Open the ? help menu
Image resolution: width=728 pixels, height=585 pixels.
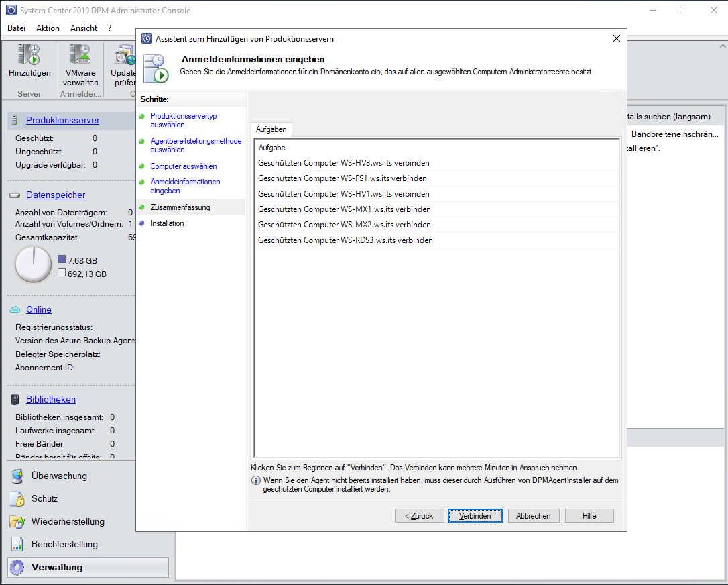(x=109, y=28)
